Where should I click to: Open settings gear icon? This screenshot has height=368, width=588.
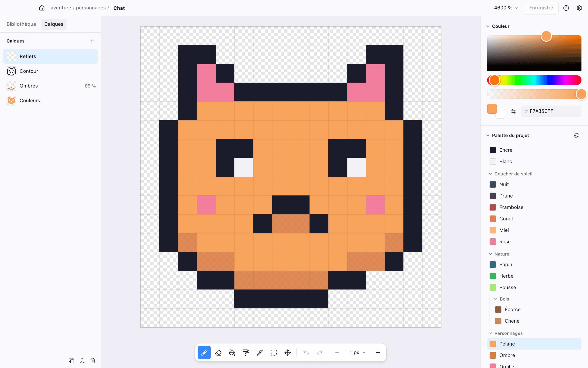tap(579, 8)
